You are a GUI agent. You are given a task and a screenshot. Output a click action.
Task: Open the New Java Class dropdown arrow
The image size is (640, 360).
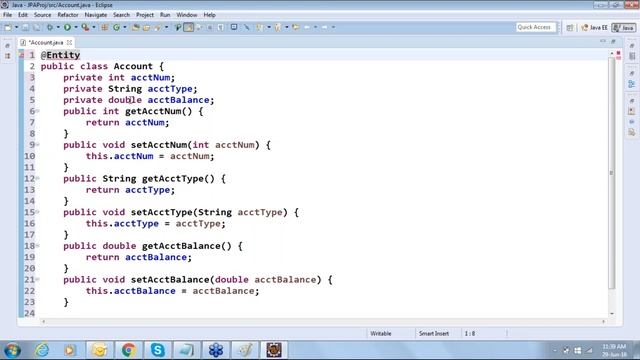[124, 27]
